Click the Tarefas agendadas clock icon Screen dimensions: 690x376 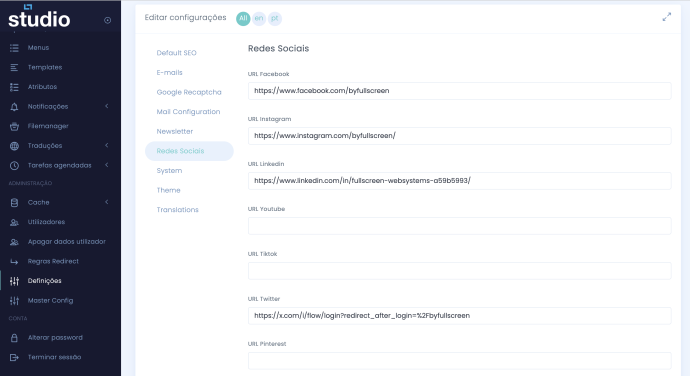coord(15,166)
